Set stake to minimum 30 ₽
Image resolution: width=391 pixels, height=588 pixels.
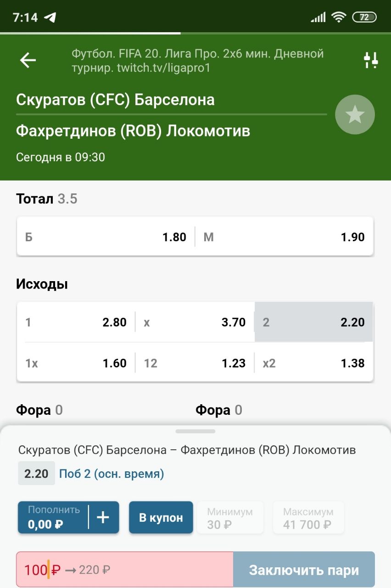[230, 517]
